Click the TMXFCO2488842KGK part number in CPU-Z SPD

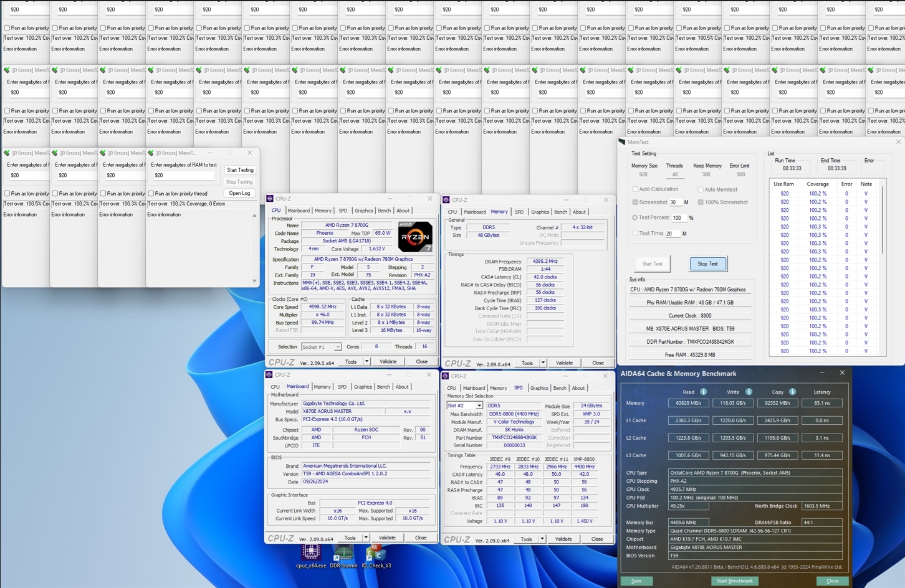[x=514, y=438]
